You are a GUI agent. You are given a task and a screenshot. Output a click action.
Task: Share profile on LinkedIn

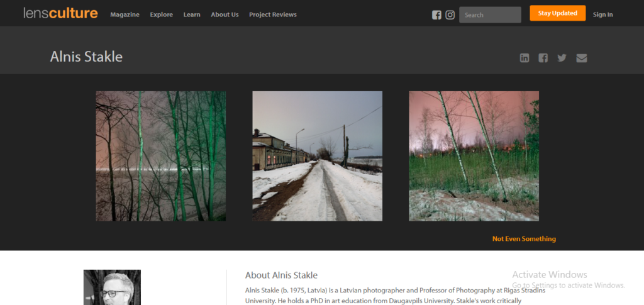coord(525,58)
